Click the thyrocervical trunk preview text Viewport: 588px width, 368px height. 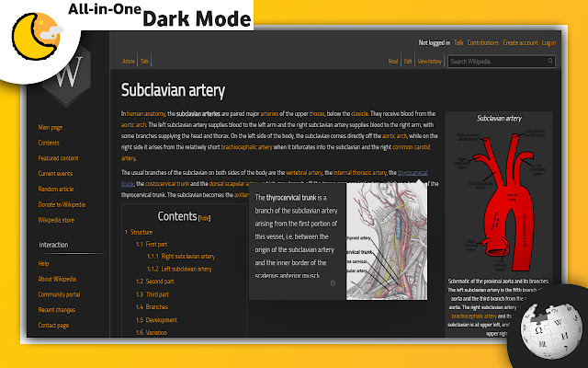coord(296,236)
